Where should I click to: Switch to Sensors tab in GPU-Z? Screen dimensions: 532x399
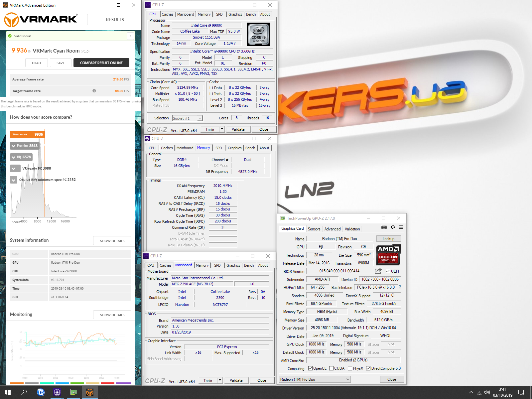point(314,229)
